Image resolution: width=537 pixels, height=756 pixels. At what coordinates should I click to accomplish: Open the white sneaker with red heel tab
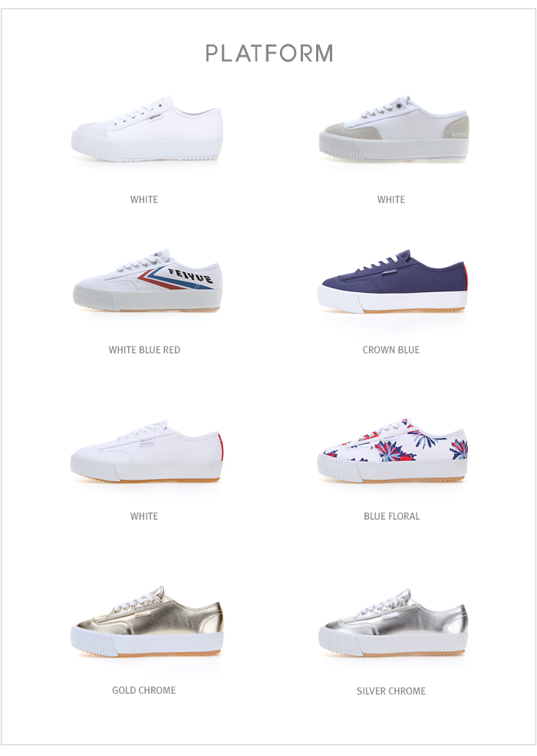(x=147, y=451)
